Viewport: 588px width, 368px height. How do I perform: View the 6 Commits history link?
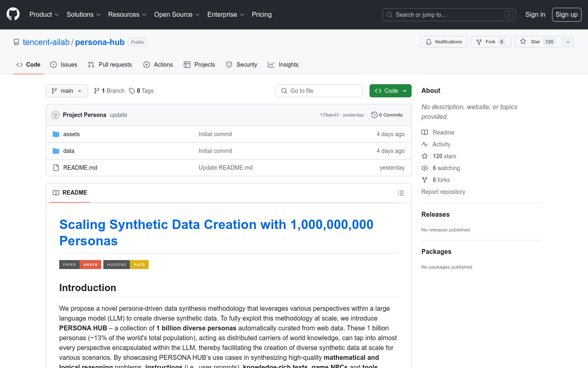pos(387,115)
